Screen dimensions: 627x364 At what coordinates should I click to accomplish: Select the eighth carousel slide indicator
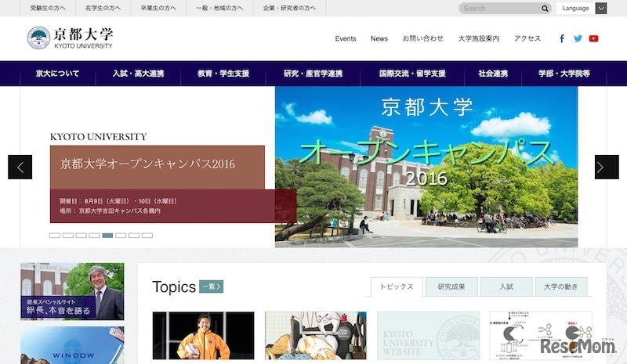[x=147, y=236]
